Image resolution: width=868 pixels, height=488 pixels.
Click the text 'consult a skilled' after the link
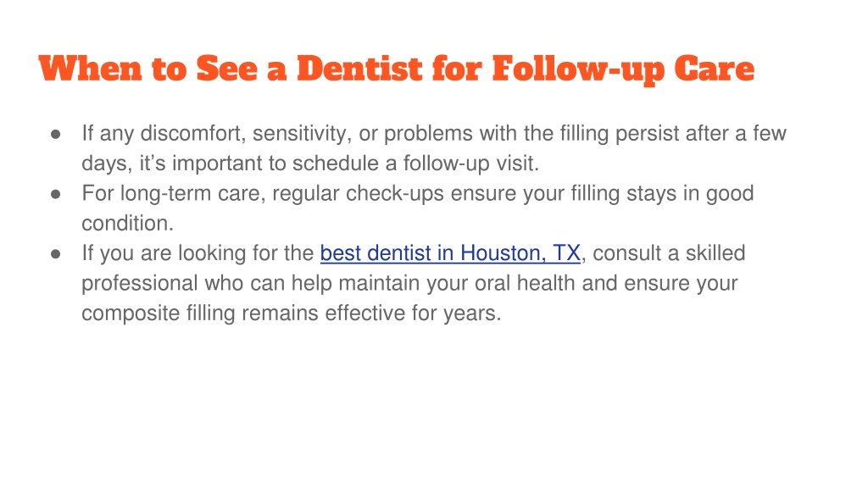point(670,253)
